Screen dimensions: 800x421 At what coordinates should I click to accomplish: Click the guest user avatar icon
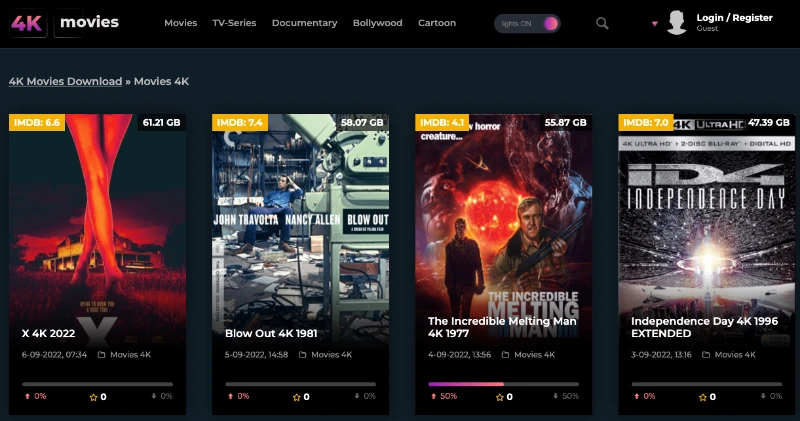pyautogui.click(x=677, y=23)
